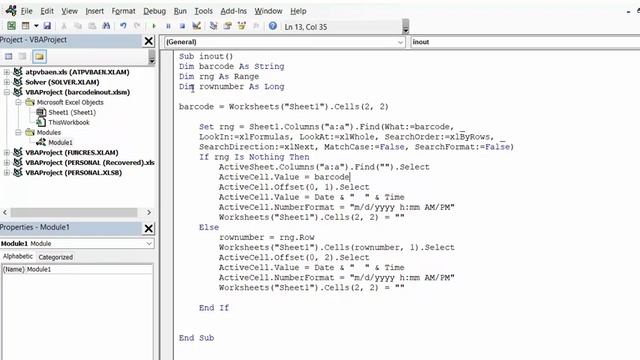This screenshot has height=360, width=640.
Task: Expand VBAProject (FUNCRES.XLAM) node
Action: tap(7, 152)
